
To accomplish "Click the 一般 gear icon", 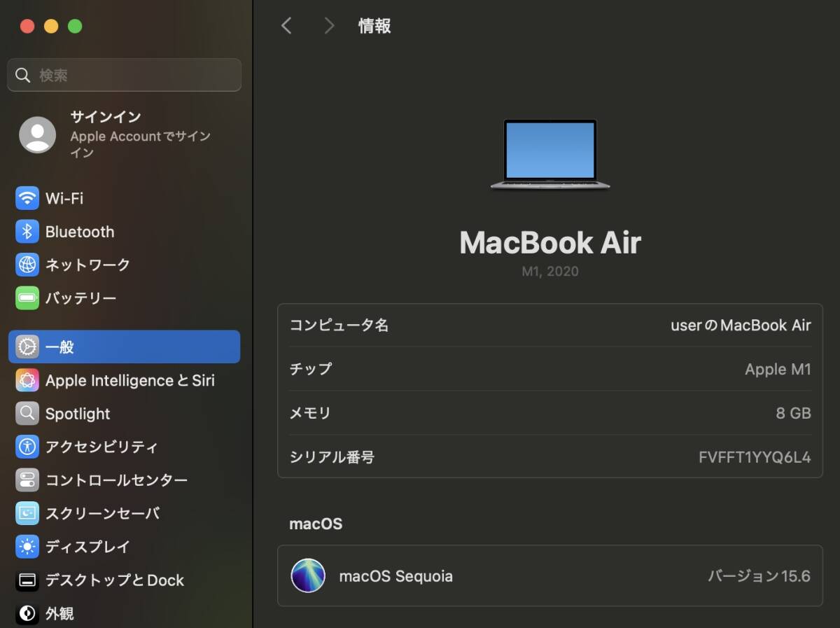I will point(27,347).
